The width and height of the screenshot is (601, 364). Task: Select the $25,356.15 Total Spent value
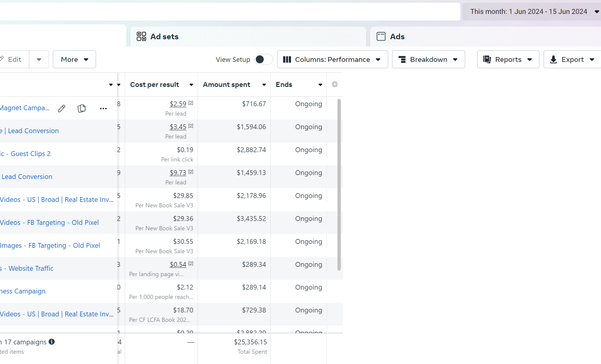point(251,342)
